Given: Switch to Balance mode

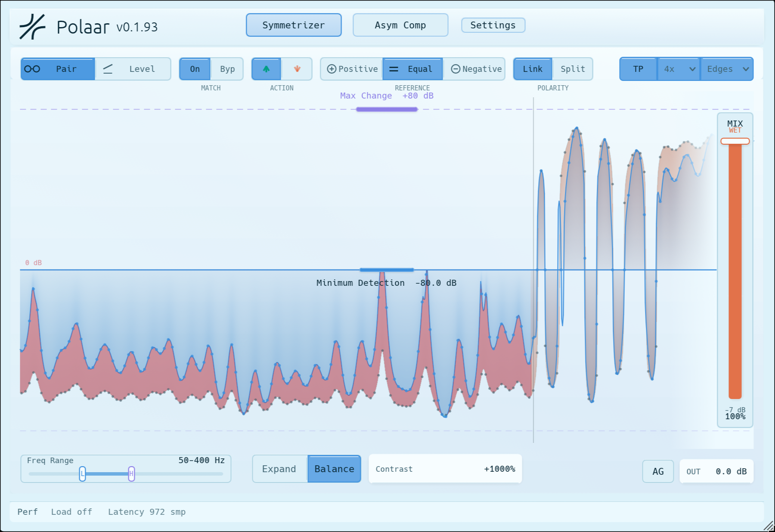Looking at the screenshot, I should (x=334, y=469).
